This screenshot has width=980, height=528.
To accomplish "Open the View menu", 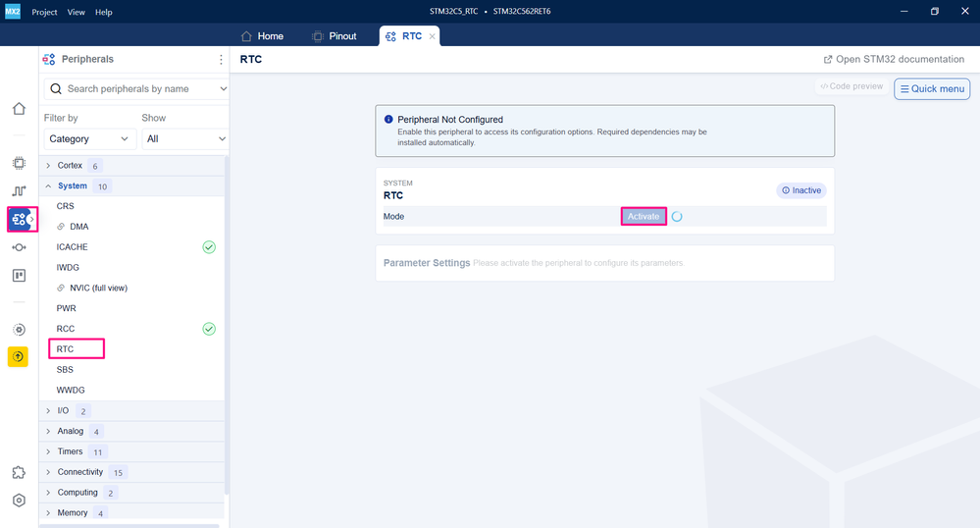I will pyautogui.click(x=77, y=12).
